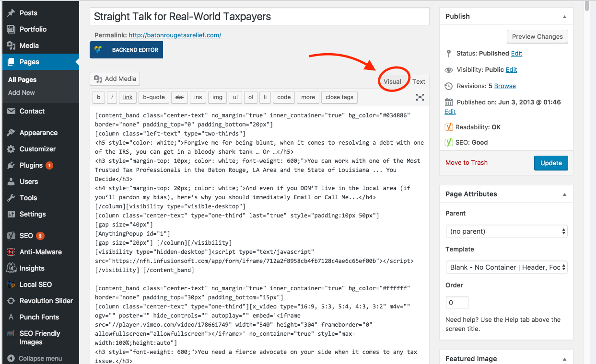This screenshot has height=364, width=596.
Task: Click the Appearance paintbrush icon
Action: click(11, 133)
